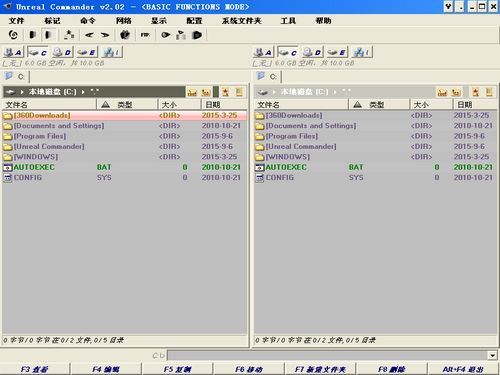Open the 文件 menu
This screenshot has height=375, width=500.
[16, 21]
